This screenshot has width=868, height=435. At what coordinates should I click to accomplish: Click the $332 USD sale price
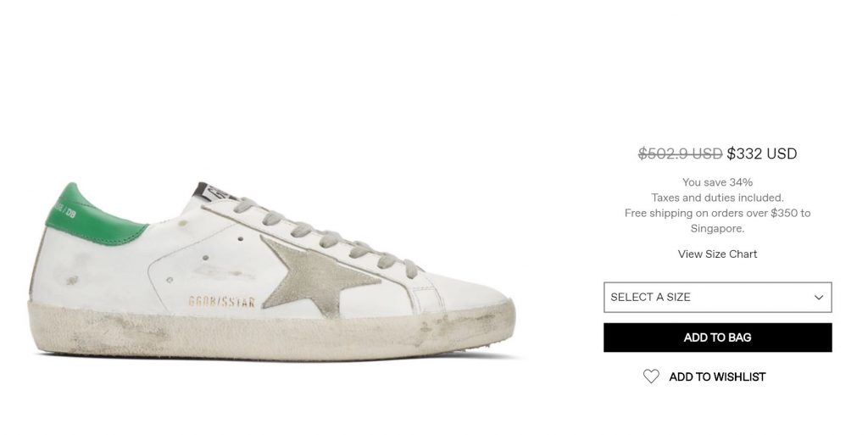click(x=762, y=153)
